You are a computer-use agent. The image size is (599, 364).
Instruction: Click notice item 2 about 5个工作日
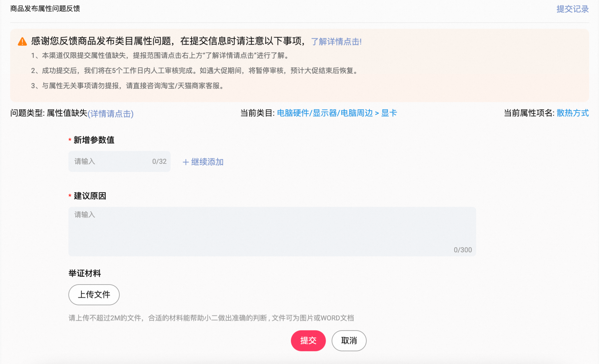195,71
